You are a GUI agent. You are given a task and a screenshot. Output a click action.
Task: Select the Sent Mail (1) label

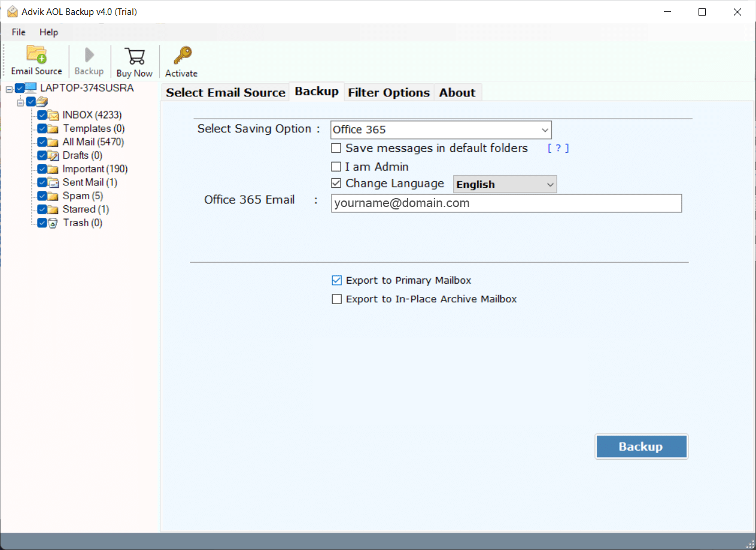click(90, 183)
